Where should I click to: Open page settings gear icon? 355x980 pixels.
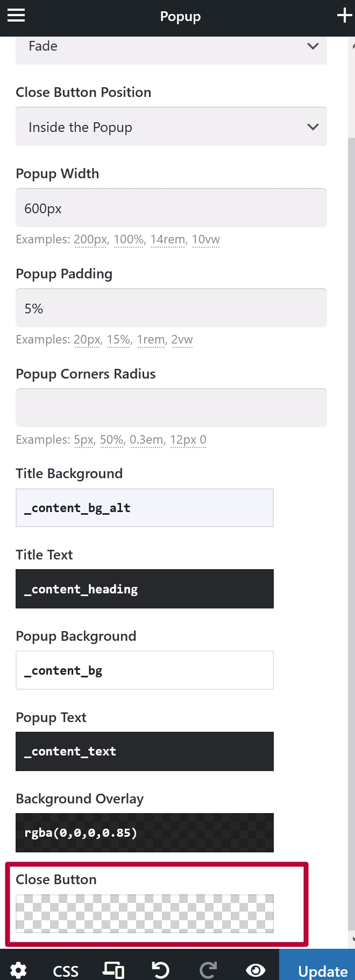[18, 970]
